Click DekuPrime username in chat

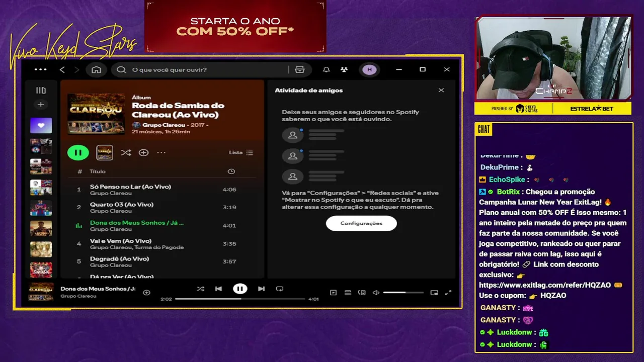tap(499, 167)
